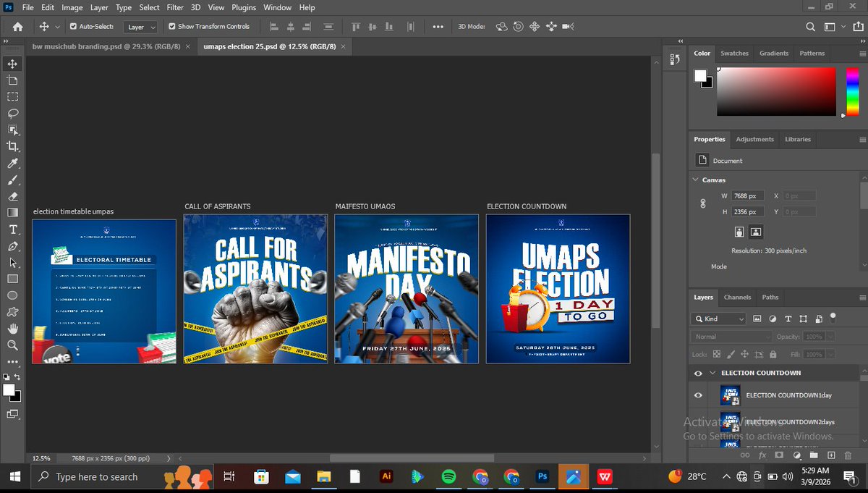Select the Pen tool
868x493 pixels.
12,246
